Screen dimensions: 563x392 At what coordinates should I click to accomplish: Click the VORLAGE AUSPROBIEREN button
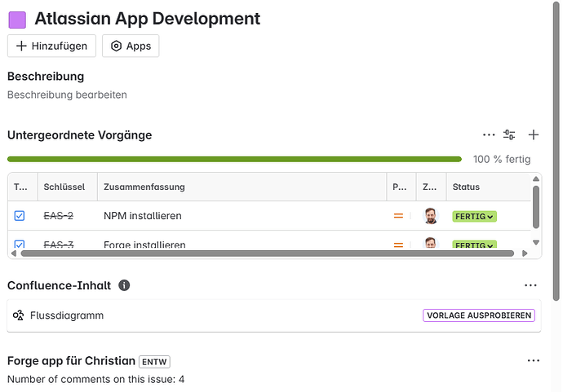point(479,315)
